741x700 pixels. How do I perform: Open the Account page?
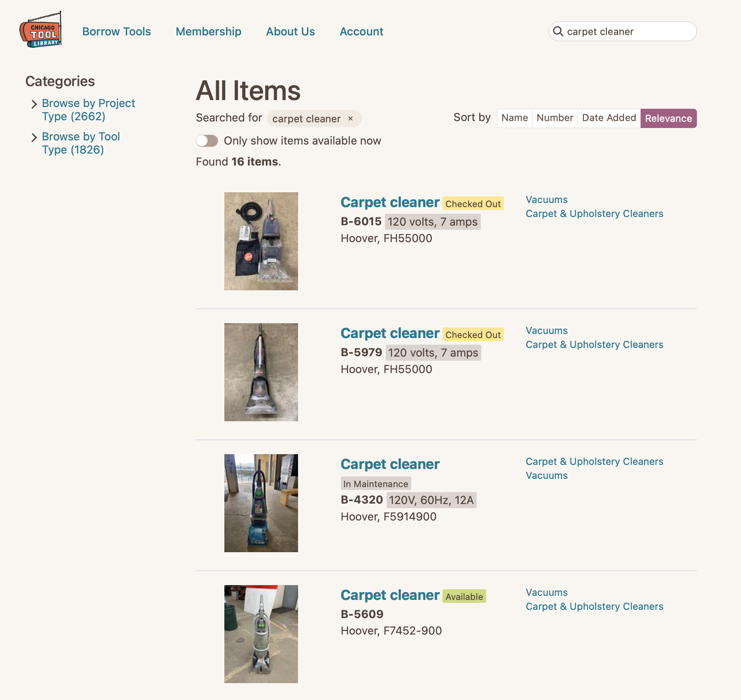pyautogui.click(x=361, y=32)
